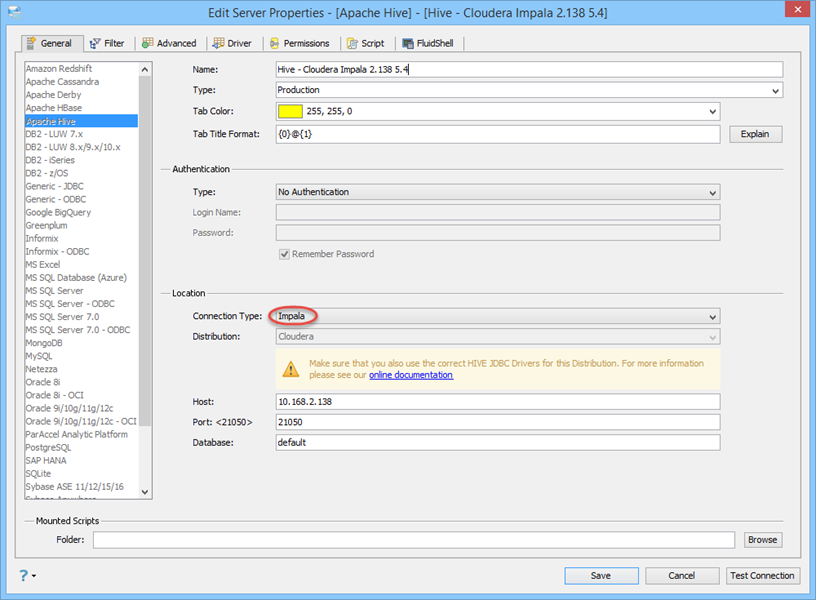Click the Test Connection button

(762, 576)
